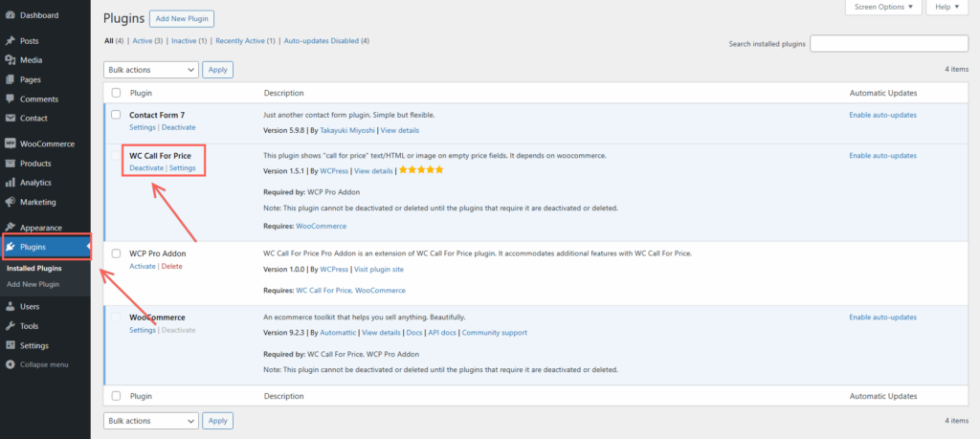Expand the Screen Options panel
Image resolution: width=980 pixels, height=439 pixels.
tap(883, 7)
